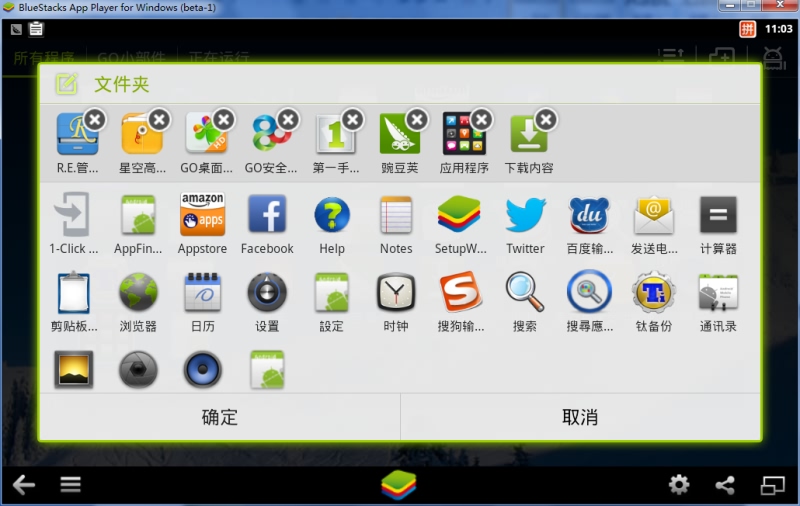Select the 计算器 calculator icon
The image size is (800, 506).
[x=718, y=215]
